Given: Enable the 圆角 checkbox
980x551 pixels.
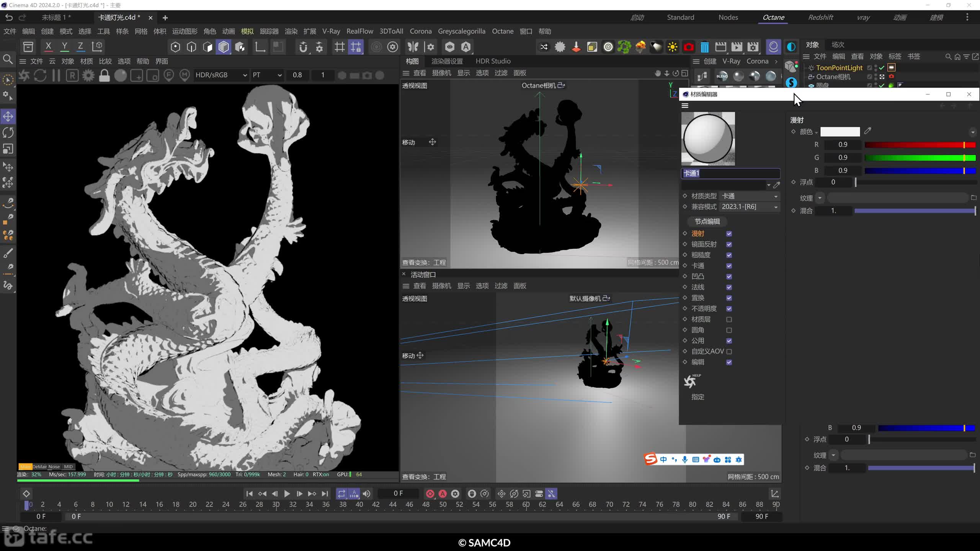Looking at the screenshot, I should [x=729, y=330].
